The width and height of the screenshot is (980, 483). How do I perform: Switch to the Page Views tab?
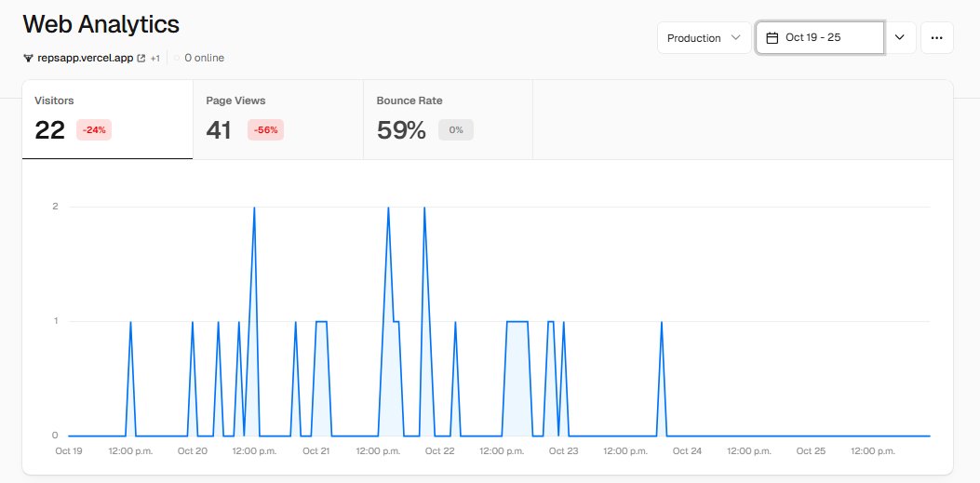coord(278,119)
